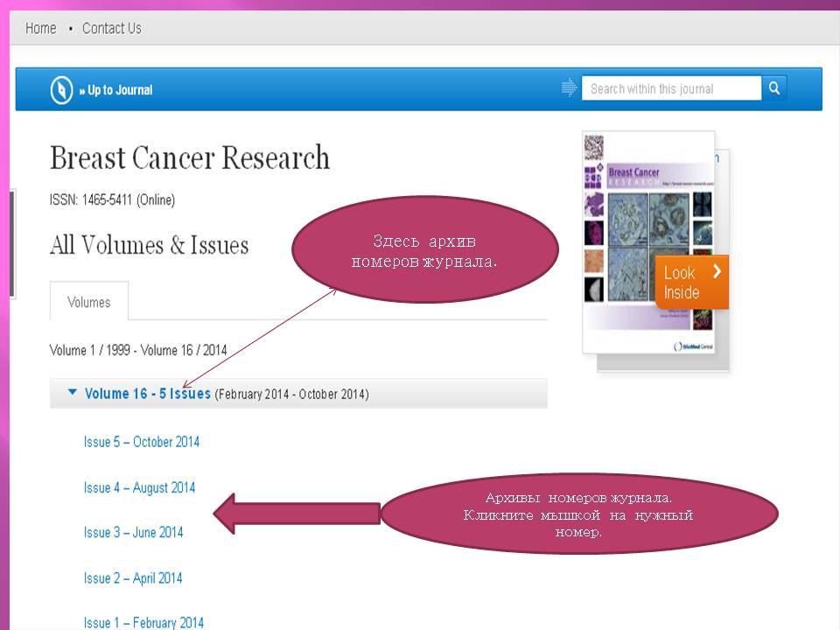
Task: Open Issue 4 – August 2014
Action: pyautogui.click(x=139, y=487)
